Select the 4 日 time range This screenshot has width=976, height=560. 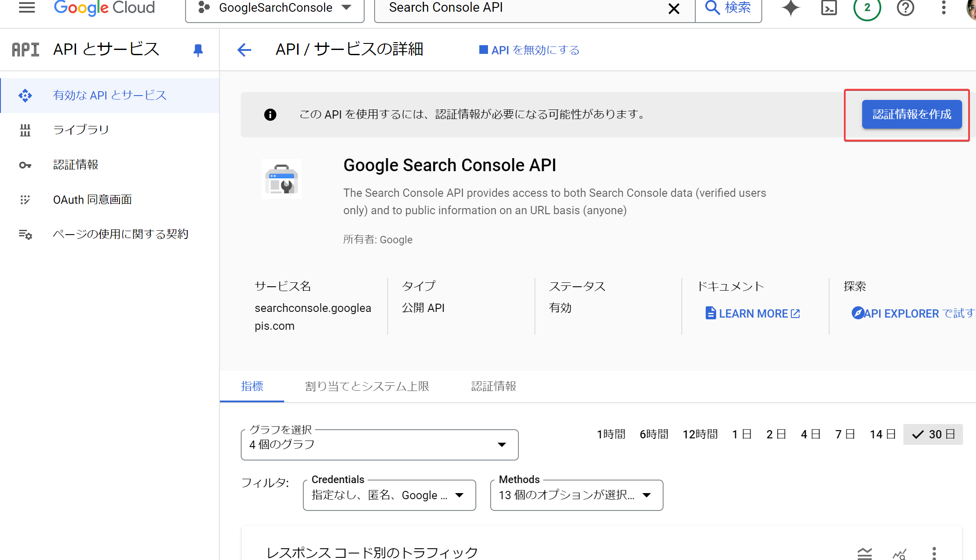coord(810,434)
